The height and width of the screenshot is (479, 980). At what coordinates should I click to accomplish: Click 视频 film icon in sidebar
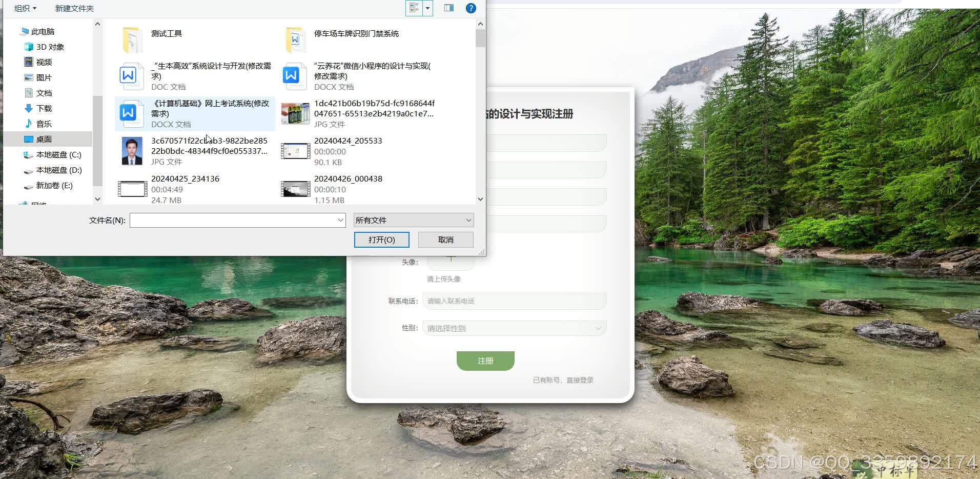coord(29,62)
